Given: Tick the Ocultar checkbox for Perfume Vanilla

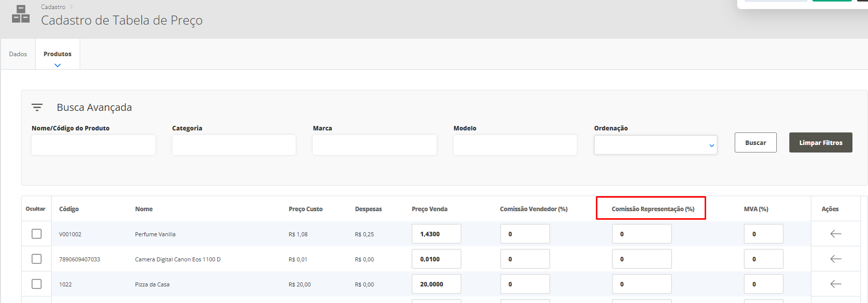Looking at the screenshot, I should [37, 234].
